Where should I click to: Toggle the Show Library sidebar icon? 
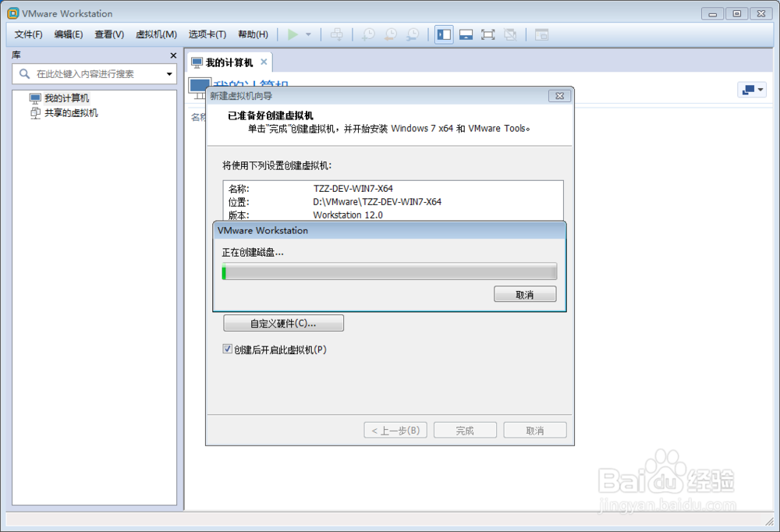pyautogui.click(x=444, y=34)
